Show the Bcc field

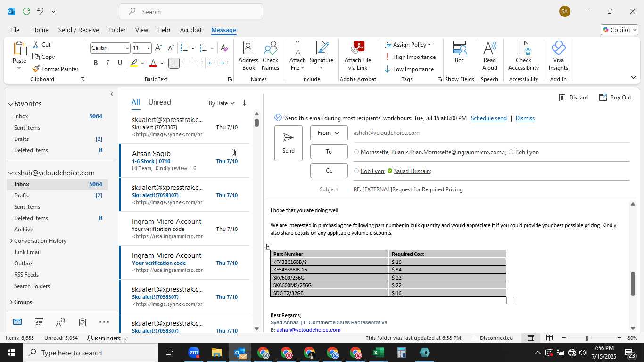coord(459,52)
